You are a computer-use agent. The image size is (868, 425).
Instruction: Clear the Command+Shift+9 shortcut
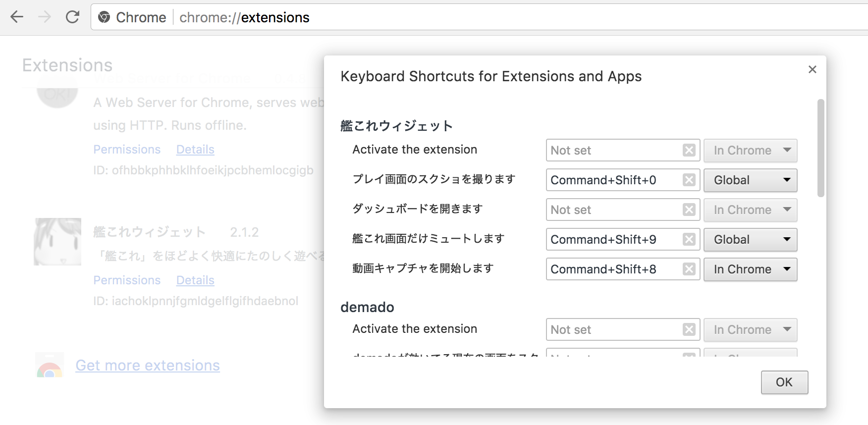click(x=689, y=239)
